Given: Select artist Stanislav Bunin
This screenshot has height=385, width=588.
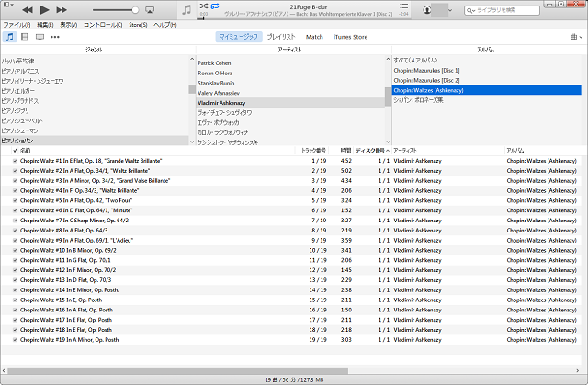Looking at the screenshot, I should pos(216,83).
